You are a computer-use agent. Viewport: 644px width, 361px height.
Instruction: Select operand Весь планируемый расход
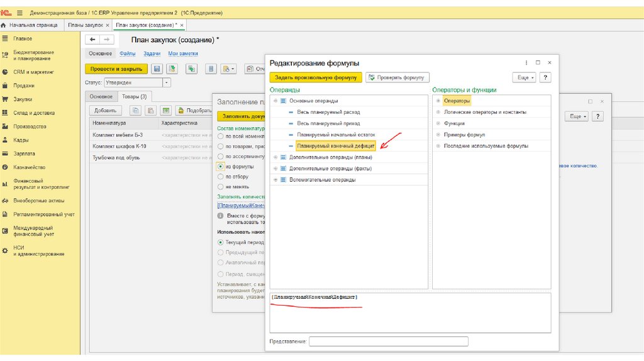328,112
